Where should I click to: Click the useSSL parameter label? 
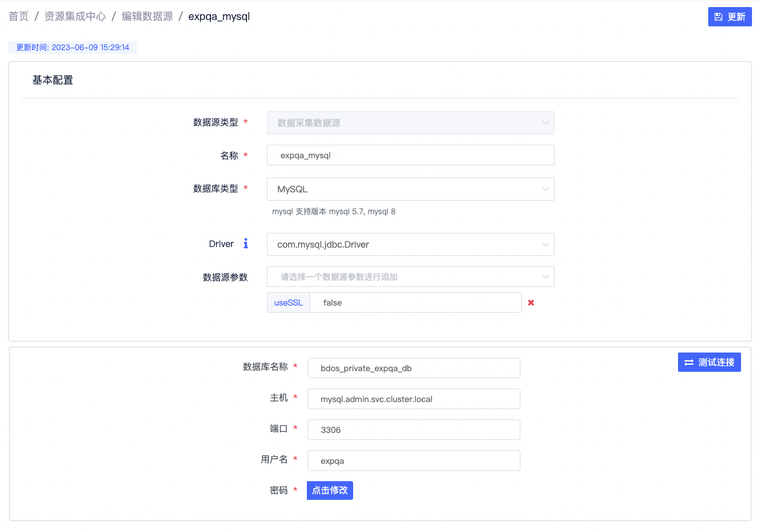(288, 302)
